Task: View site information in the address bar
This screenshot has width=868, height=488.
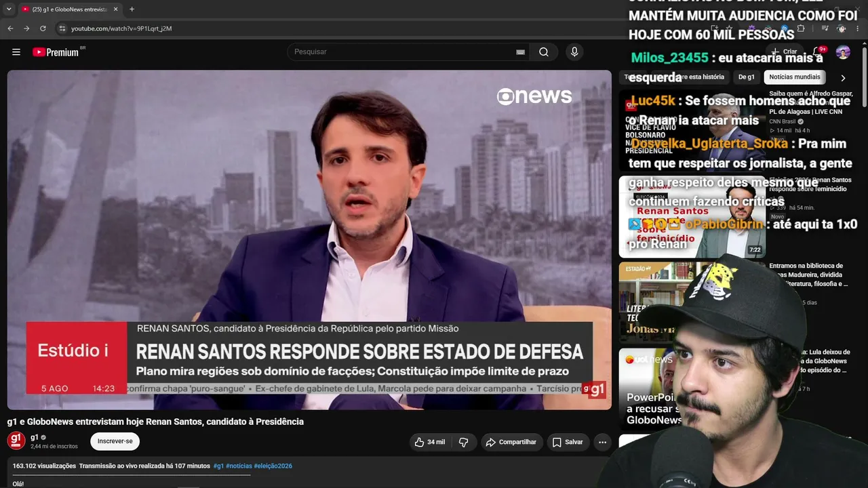Action: [x=62, y=28]
